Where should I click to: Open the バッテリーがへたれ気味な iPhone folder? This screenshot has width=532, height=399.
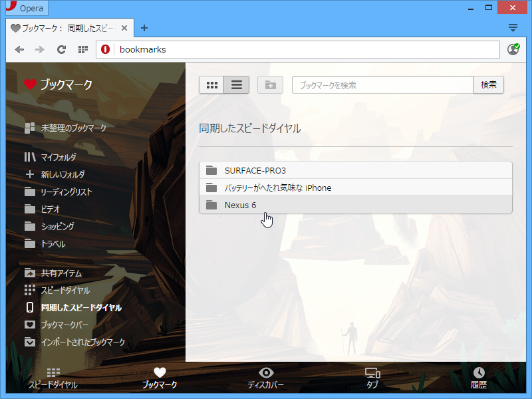coord(356,188)
